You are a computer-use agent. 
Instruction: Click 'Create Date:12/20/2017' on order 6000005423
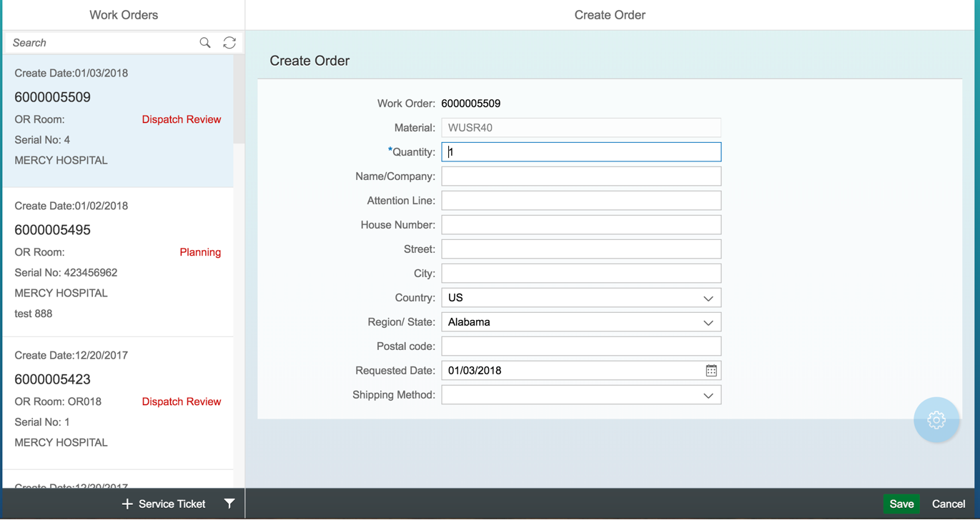click(x=71, y=355)
